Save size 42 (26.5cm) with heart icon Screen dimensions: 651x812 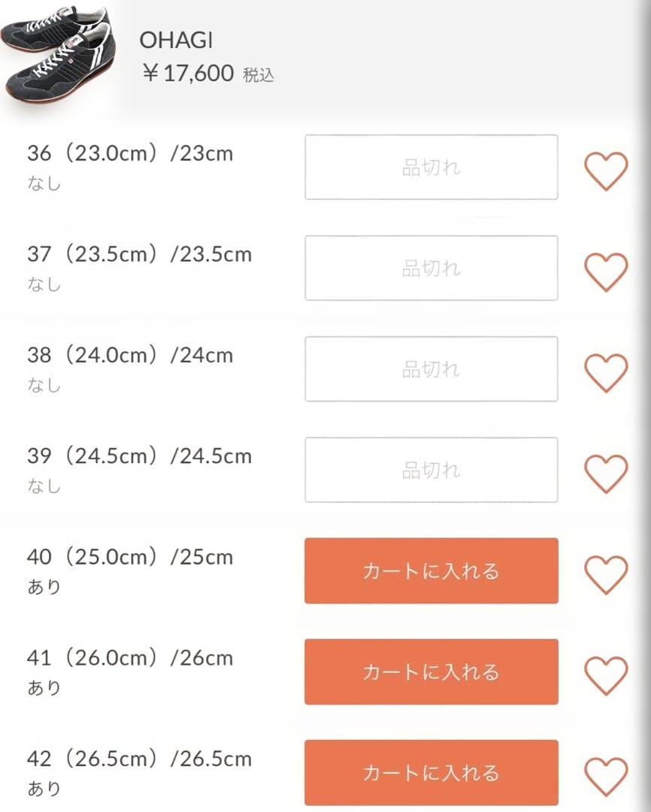(606, 776)
